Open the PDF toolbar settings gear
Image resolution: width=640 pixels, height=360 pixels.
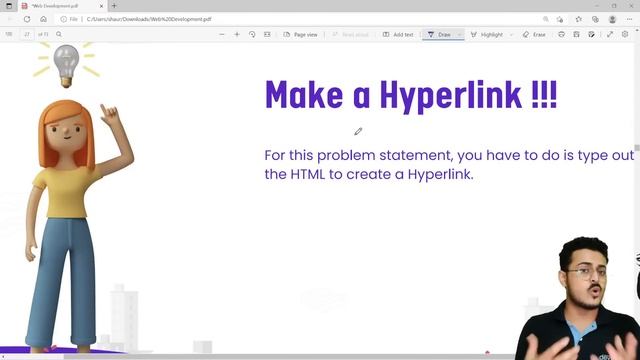pyautogui.click(x=625, y=35)
